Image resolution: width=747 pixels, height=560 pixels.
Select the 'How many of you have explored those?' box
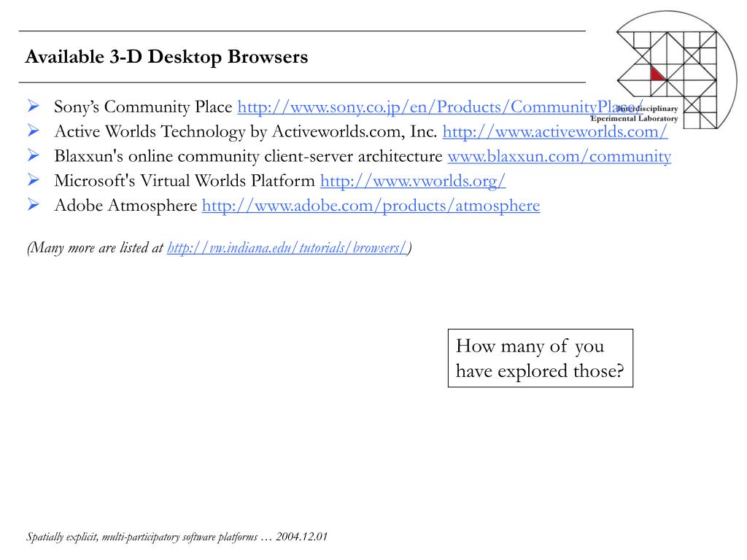point(541,358)
